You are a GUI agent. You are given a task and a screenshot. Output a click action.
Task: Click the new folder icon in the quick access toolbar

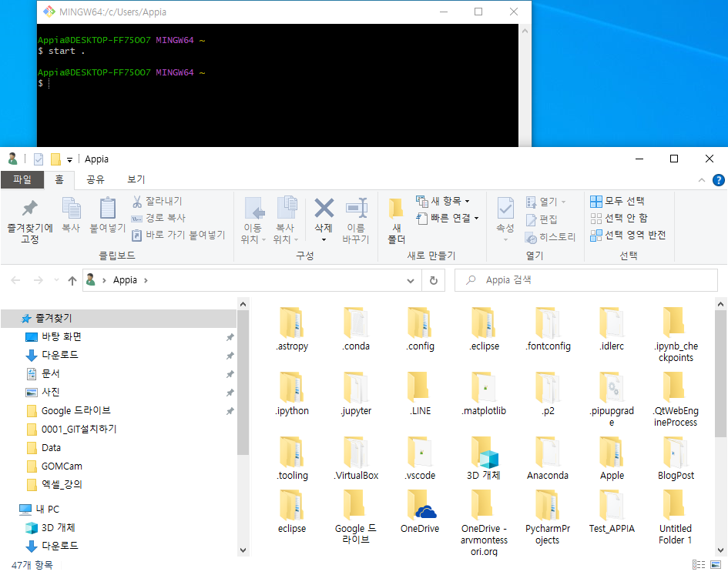click(x=55, y=159)
